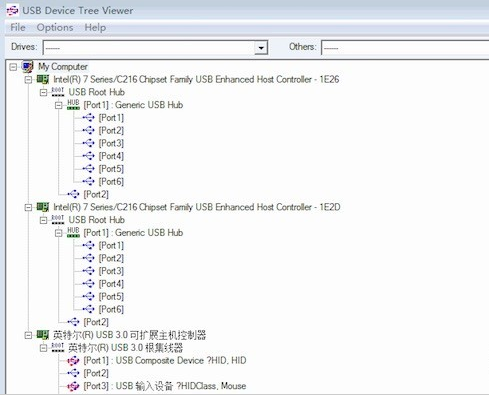Screen dimensions: 489x396
Task: Open the Help menu
Action: click(x=95, y=27)
